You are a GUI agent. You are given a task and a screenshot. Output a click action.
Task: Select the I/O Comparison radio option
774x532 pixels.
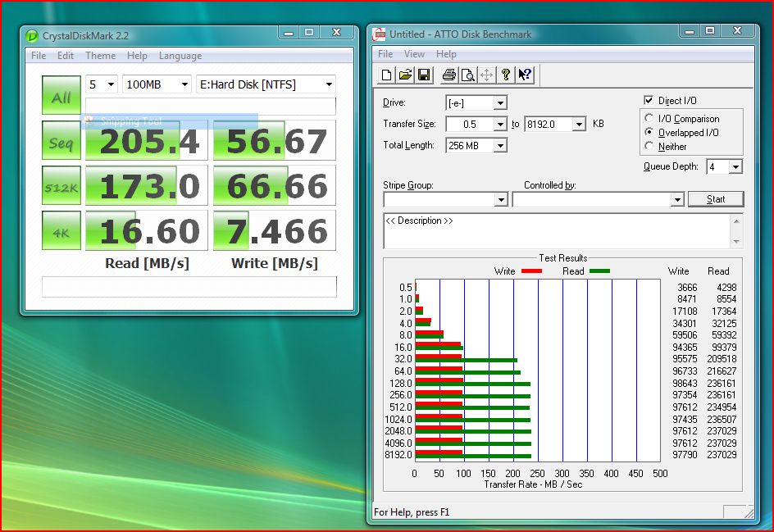click(649, 118)
